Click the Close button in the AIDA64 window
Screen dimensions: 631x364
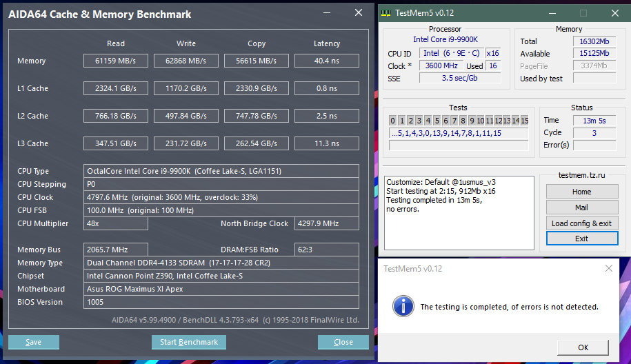pyautogui.click(x=343, y=342)
